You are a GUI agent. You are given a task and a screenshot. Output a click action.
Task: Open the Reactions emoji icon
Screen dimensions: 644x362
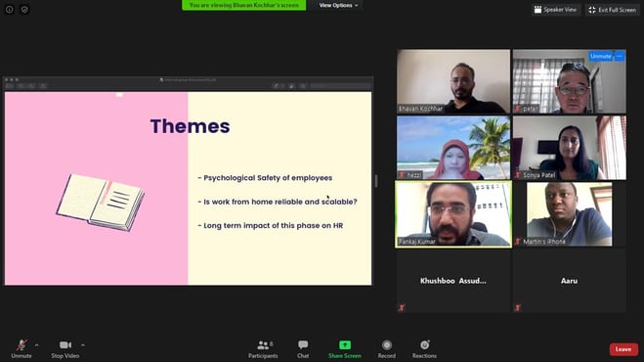tap(425, 344)
